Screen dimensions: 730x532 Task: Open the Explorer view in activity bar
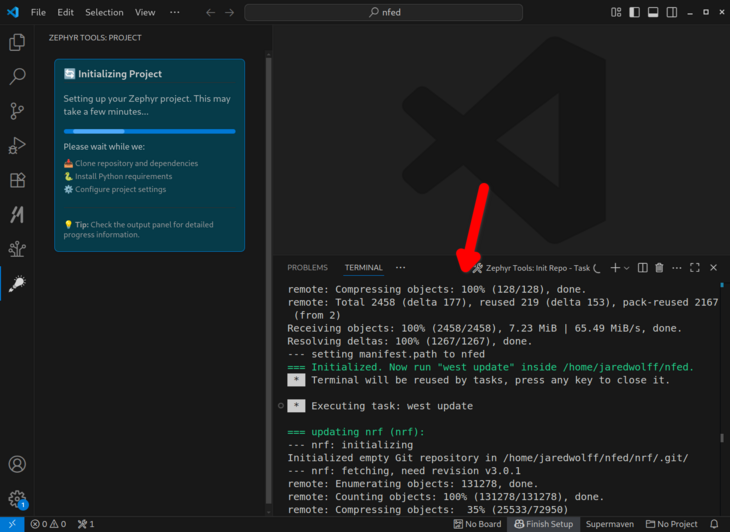(17, 42)
